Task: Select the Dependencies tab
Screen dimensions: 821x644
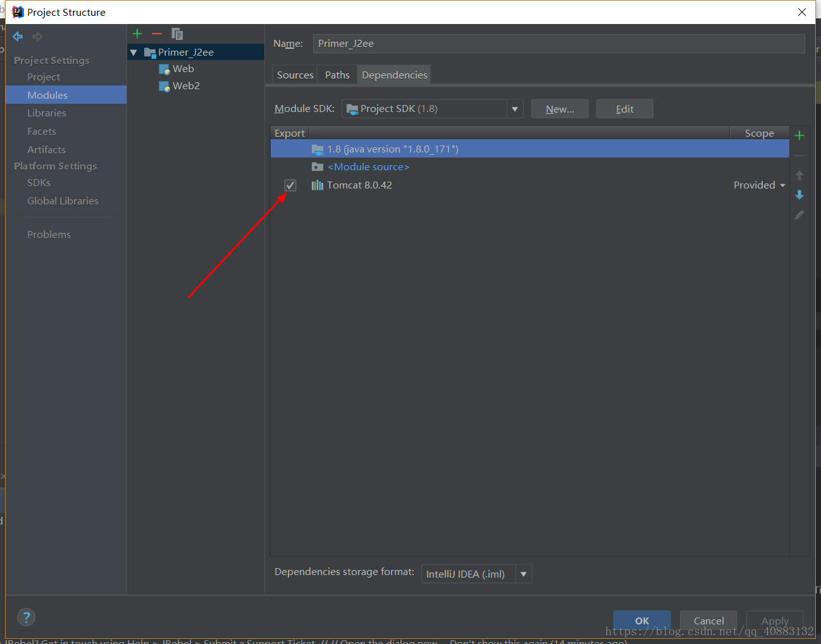Action: pos(395,75)
